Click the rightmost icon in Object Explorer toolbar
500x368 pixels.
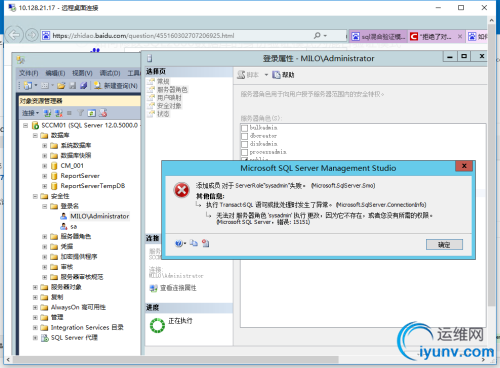103,113
